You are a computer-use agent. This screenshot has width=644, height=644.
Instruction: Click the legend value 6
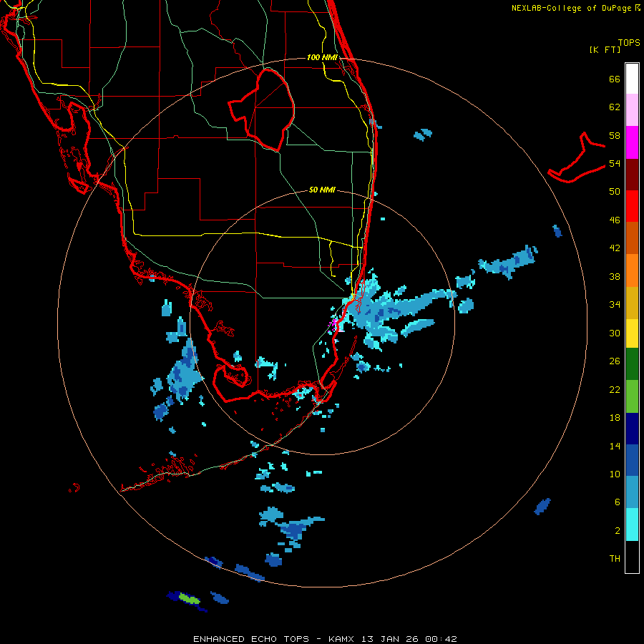[618, 502]
